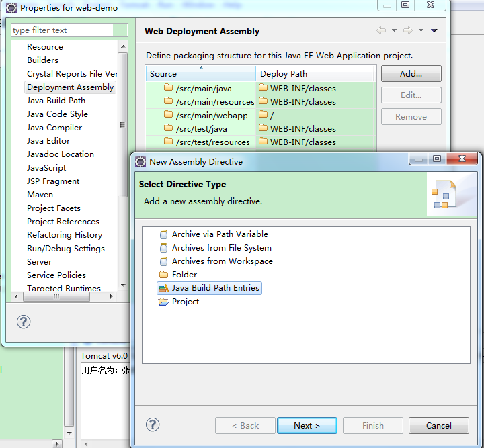Click the Eclipse icon in Properties title bar

pyautogui.click(x=11, y=7)
